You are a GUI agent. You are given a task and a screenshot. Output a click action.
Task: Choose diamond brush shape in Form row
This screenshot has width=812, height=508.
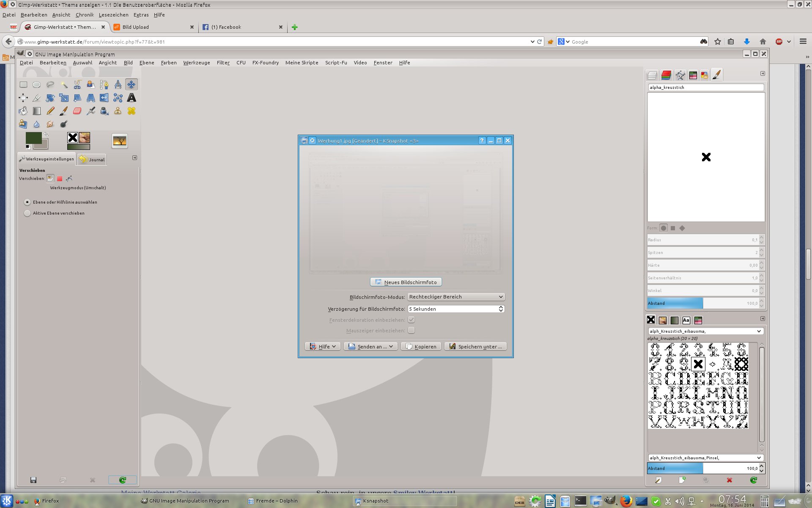click(x=682, y=228)
